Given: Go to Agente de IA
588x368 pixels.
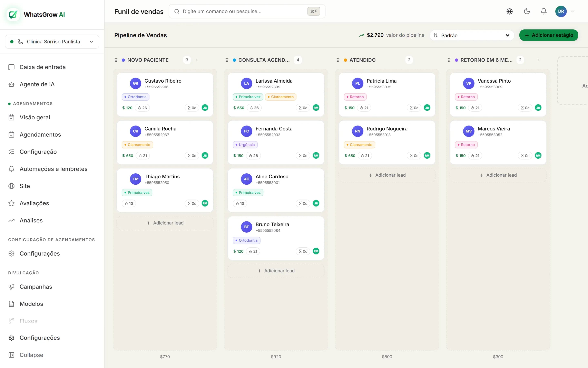Looking at the screenshot, I should tap(37, 84).
